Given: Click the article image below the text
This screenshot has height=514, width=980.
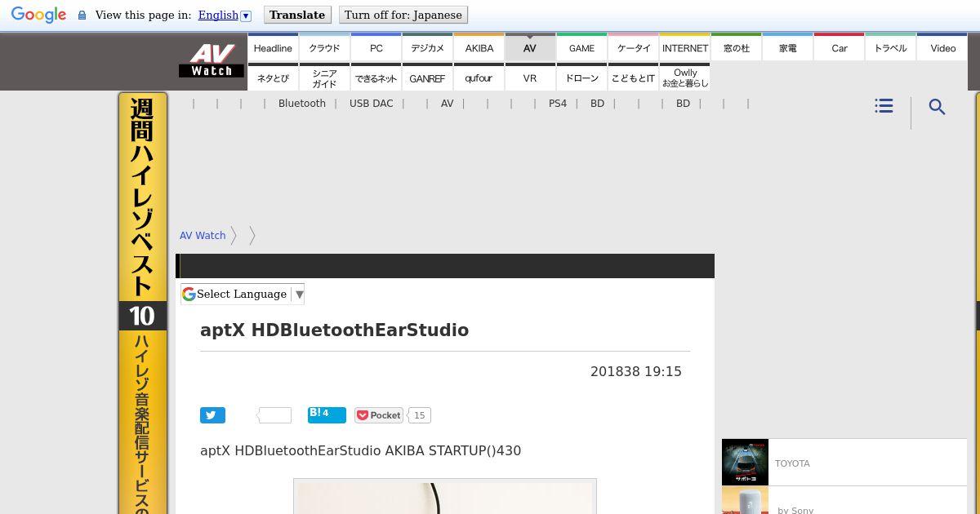Looking at the screenshot, I should pos(445,496).
